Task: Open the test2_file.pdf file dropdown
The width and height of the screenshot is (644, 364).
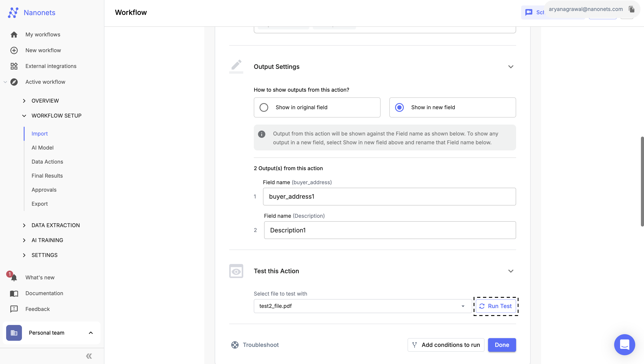Action: pyautogui.click(x=363, y=306)
